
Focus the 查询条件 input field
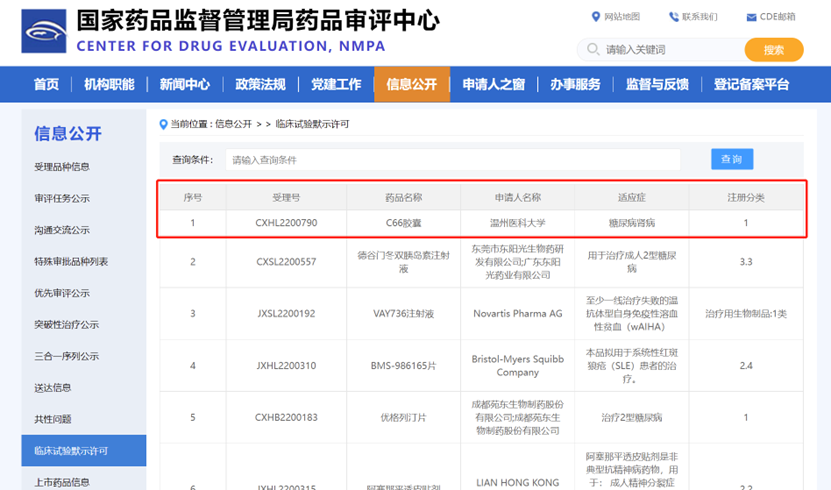tap(453, 159)
